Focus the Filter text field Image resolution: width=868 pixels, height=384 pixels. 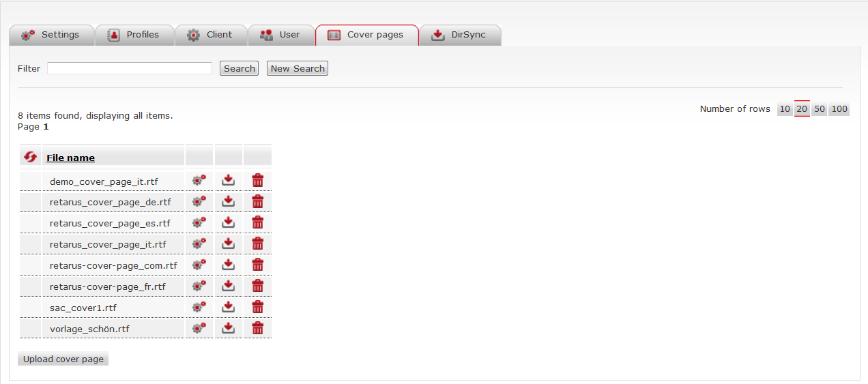[130, 68]
